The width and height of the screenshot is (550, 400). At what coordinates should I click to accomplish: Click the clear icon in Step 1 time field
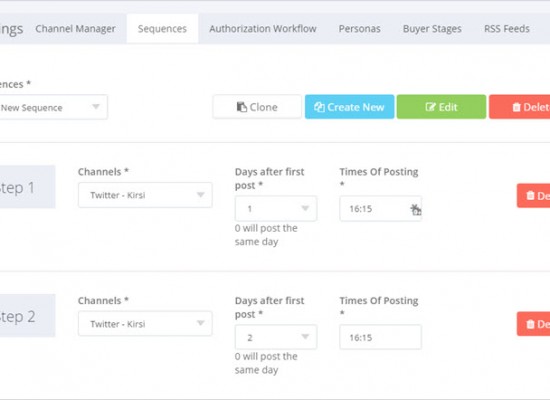pos(415,209)
